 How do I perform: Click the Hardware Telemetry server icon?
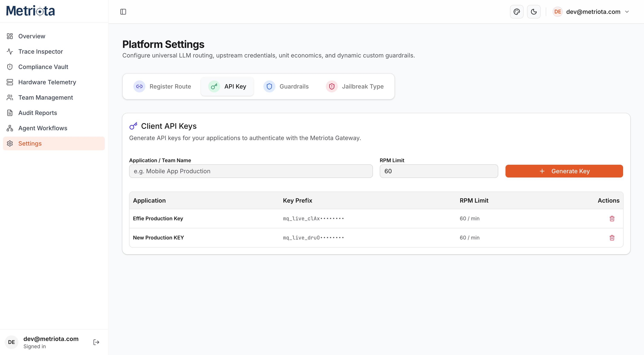tap(10, 82)
